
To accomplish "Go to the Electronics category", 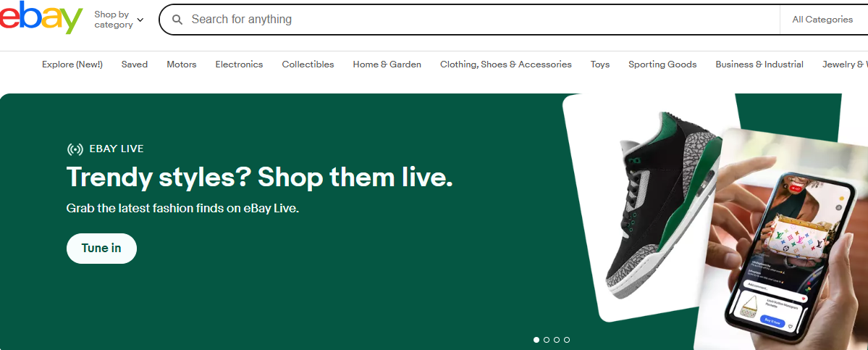I will point(239,64).
